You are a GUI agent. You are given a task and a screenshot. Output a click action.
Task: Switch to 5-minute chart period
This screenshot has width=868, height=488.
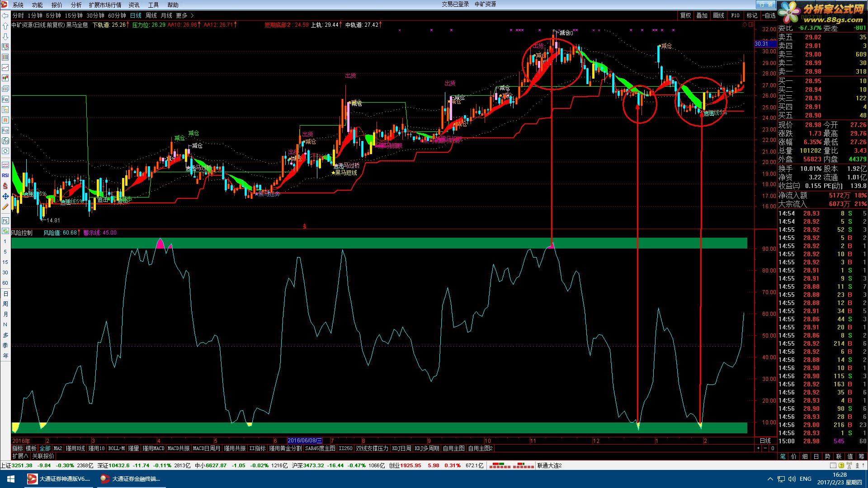[x=53, y=15]
